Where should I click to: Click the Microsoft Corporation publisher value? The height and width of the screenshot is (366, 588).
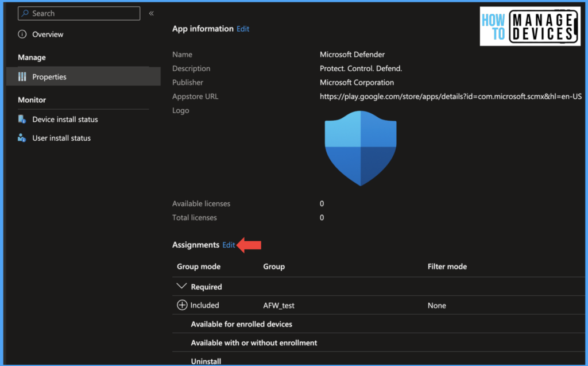357,83
